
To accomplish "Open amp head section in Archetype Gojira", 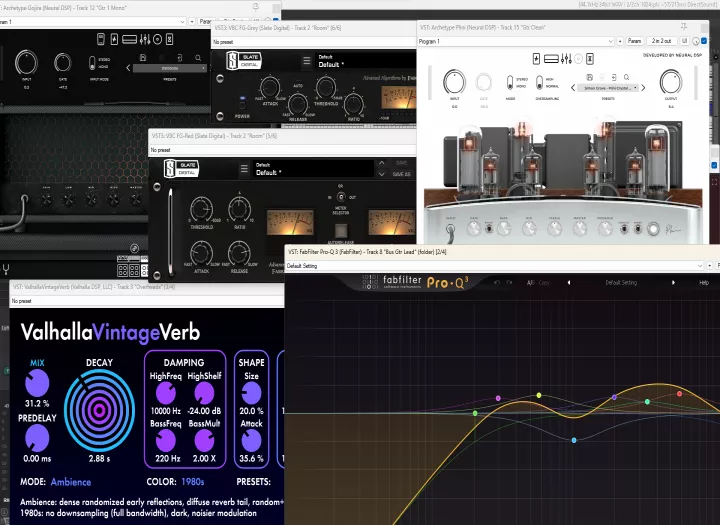I will [x=129, y=40].
